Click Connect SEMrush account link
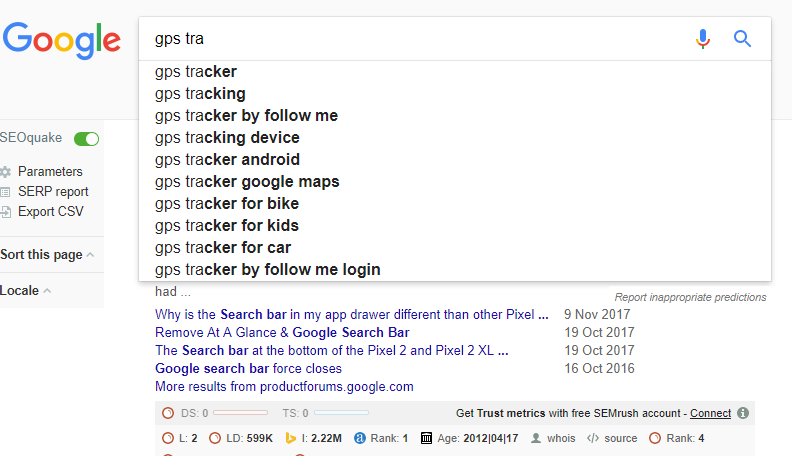The width and height of the screenshot is (800, 456). point(710,413)
